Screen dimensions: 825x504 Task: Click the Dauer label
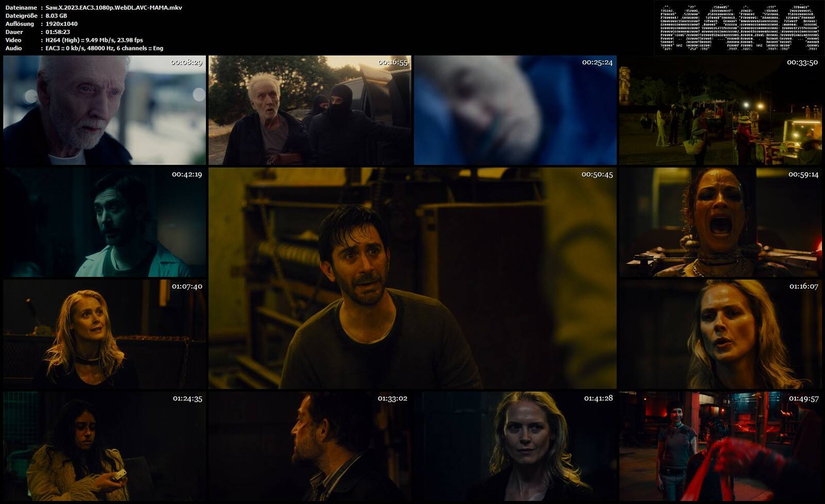(x=14, y=32)
